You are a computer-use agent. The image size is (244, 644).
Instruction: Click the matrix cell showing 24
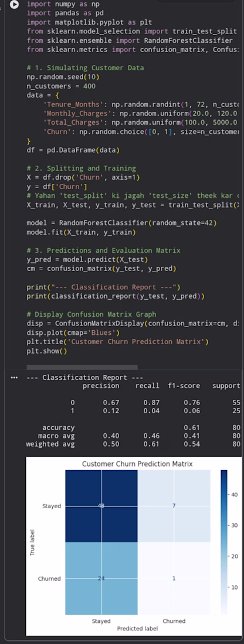tap(101, 578)
